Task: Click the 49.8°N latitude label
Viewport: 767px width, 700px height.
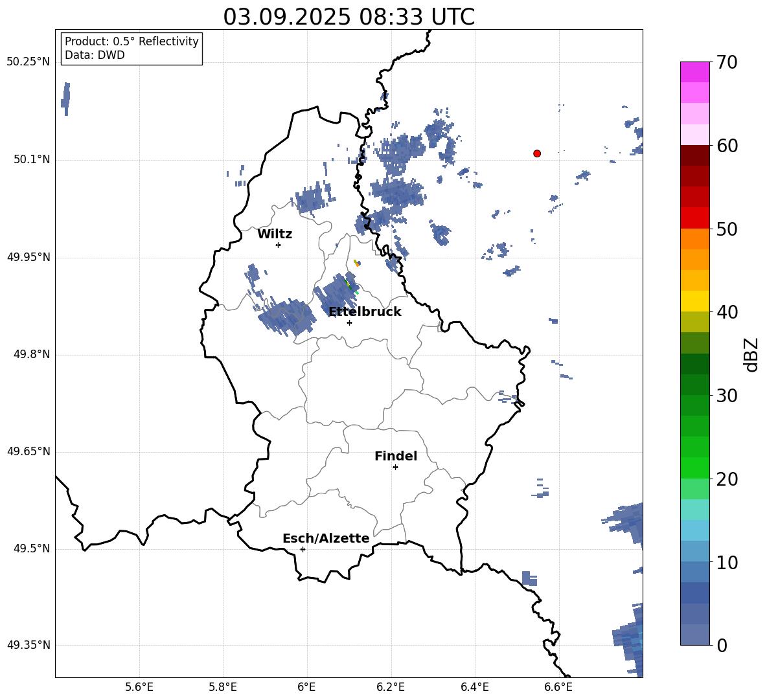Action: tap(32, 354)
